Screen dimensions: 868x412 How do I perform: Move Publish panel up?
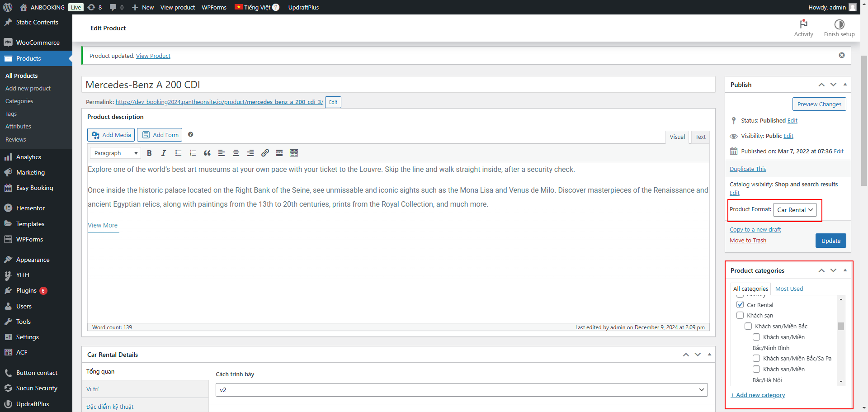(x=821, y=85)
